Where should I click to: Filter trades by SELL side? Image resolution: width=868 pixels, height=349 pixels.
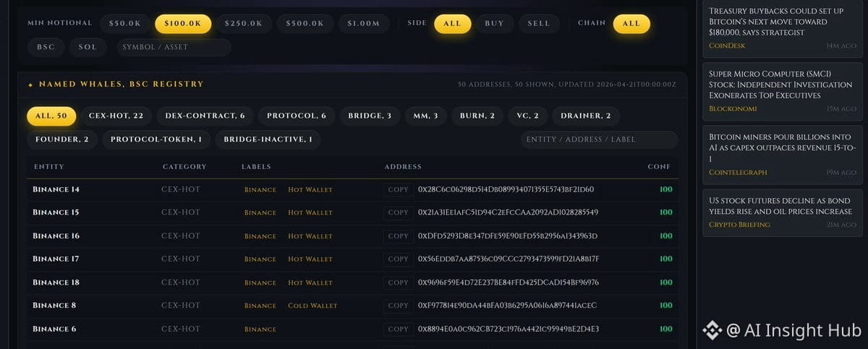pos(539,23)
